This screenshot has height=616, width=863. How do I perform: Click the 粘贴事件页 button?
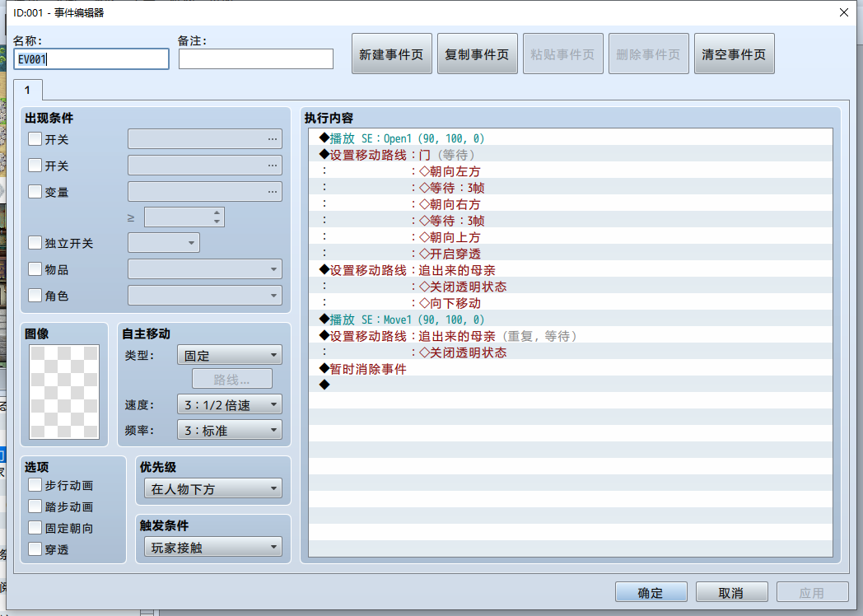coord(562,54)
